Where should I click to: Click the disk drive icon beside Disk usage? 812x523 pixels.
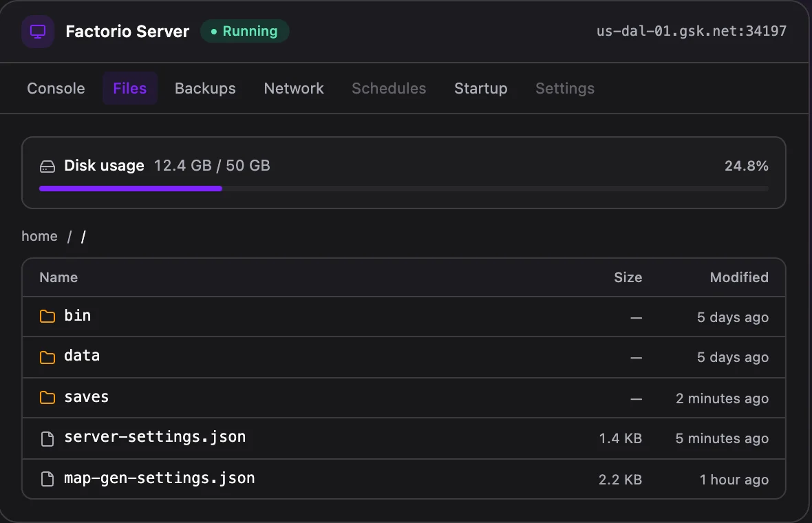tap(47, 167)
